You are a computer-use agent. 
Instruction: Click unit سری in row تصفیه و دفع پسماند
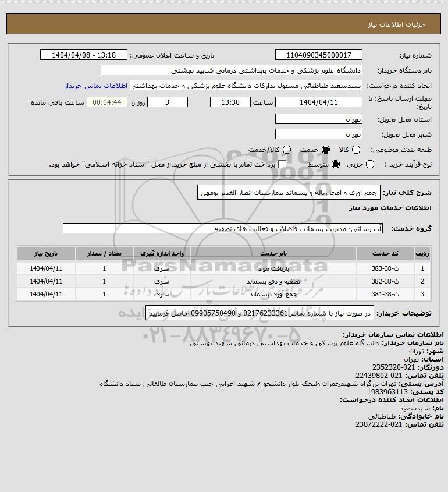[x=162, y=281]
